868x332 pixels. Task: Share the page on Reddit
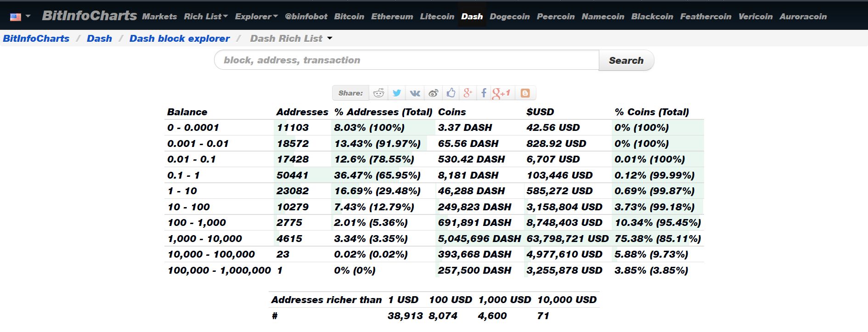(x=378, y=93)
